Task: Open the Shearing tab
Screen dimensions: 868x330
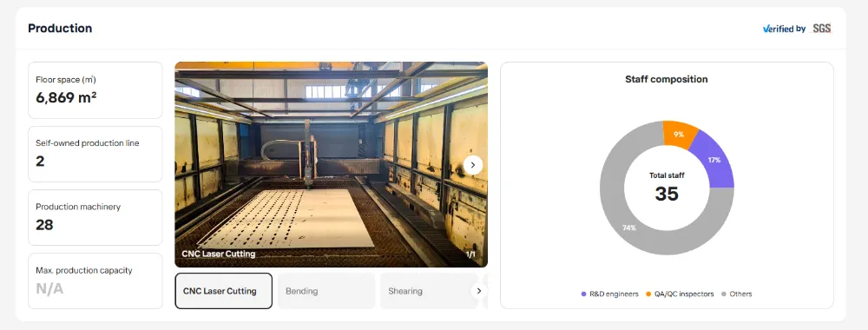Action: tap(428, 291)
